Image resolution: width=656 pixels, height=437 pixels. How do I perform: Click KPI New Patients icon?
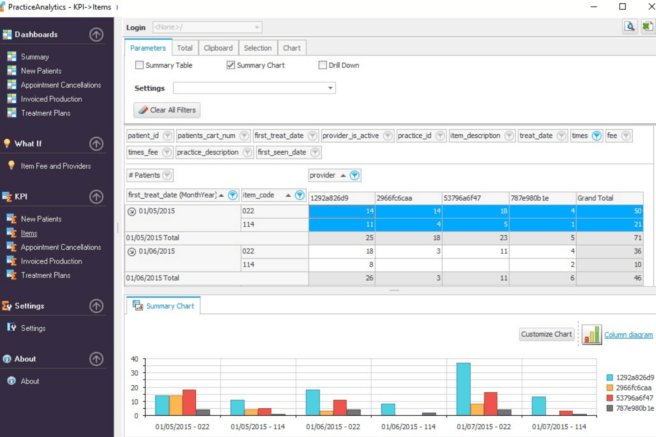click(12, 219)
